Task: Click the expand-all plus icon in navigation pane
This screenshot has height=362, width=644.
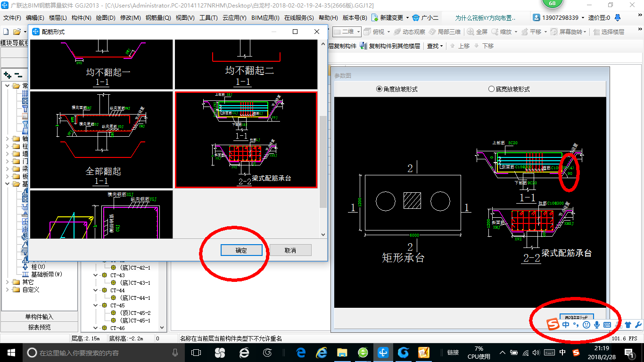Action: tap(8, 75)
